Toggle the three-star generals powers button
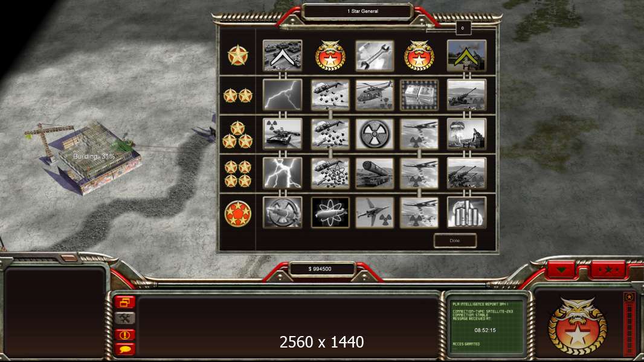 608,270
